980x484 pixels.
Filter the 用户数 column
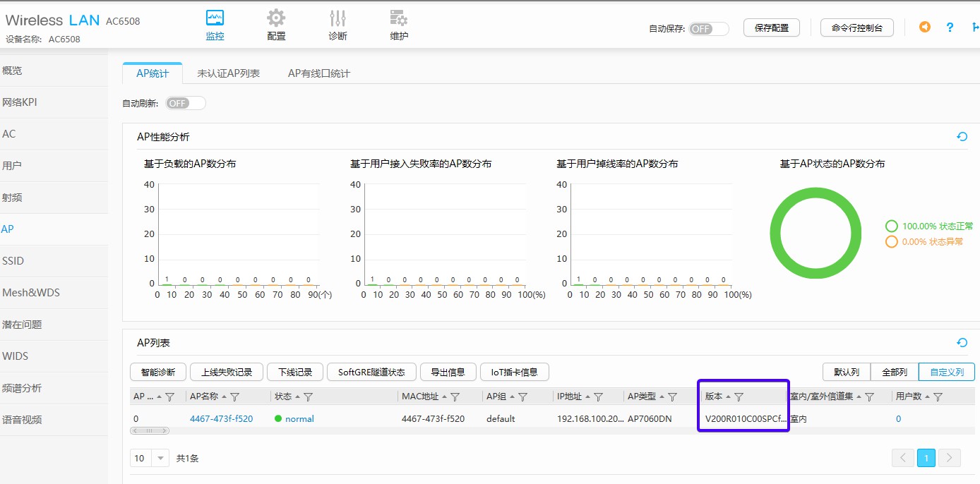point(938,397)
